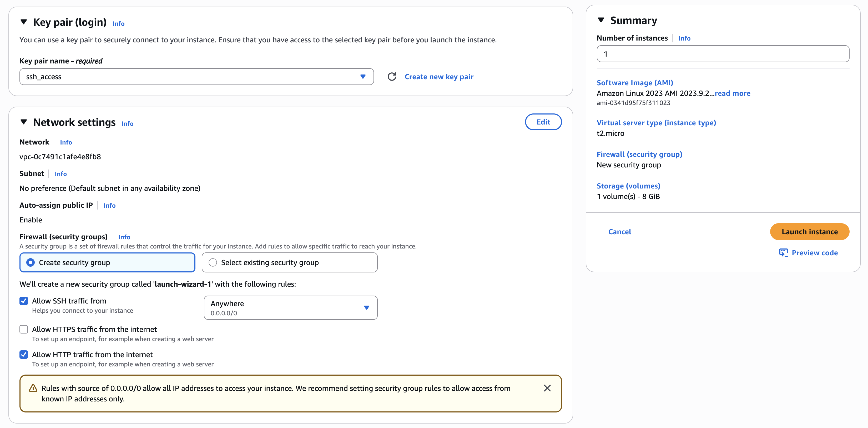Open Info next to Number of instances

[684, 38]
